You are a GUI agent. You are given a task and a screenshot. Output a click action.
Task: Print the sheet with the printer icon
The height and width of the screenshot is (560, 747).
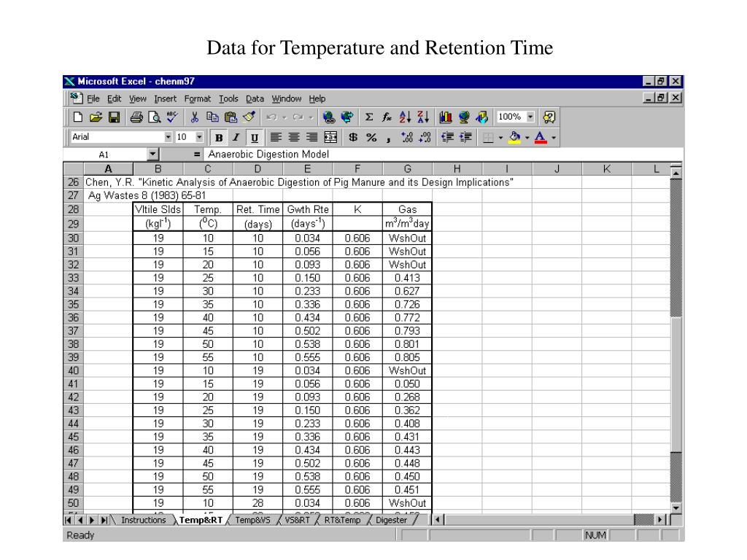coord(136,117)
